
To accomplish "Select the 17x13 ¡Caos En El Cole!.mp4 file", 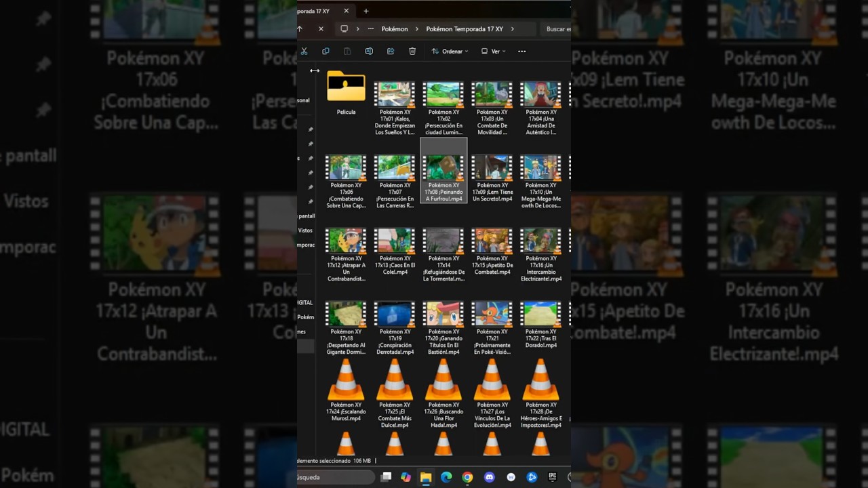I will (x=395, y=251).
